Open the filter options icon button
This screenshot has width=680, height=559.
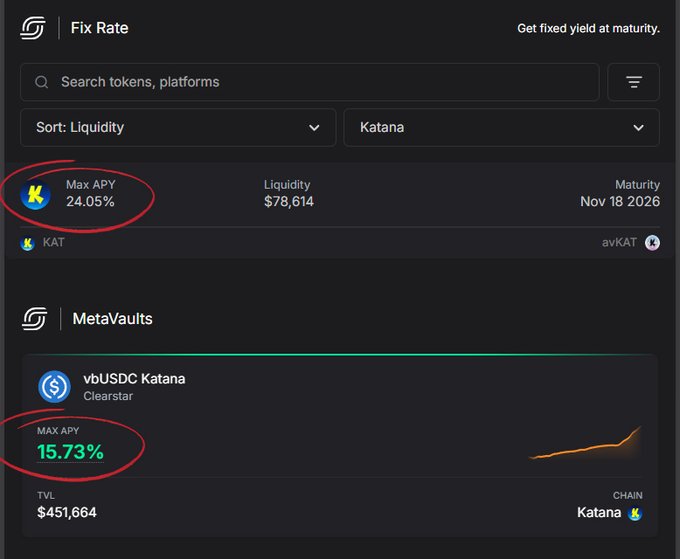click(634, 82)
